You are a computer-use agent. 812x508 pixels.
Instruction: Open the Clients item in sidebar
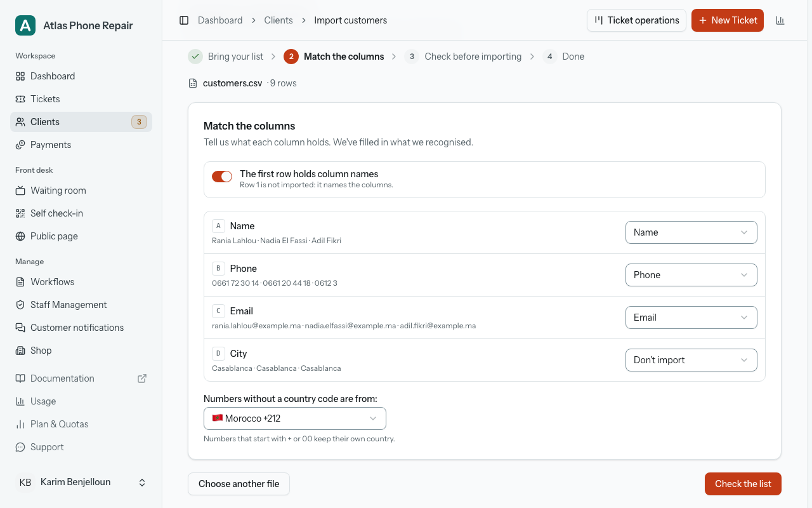pyautogui.click(x=81, y=122)
